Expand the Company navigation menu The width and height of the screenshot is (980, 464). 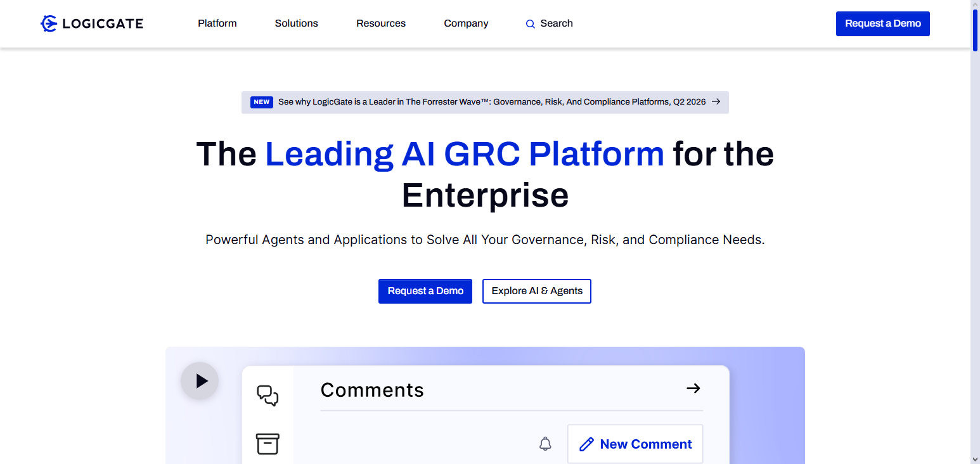(466, 23)
